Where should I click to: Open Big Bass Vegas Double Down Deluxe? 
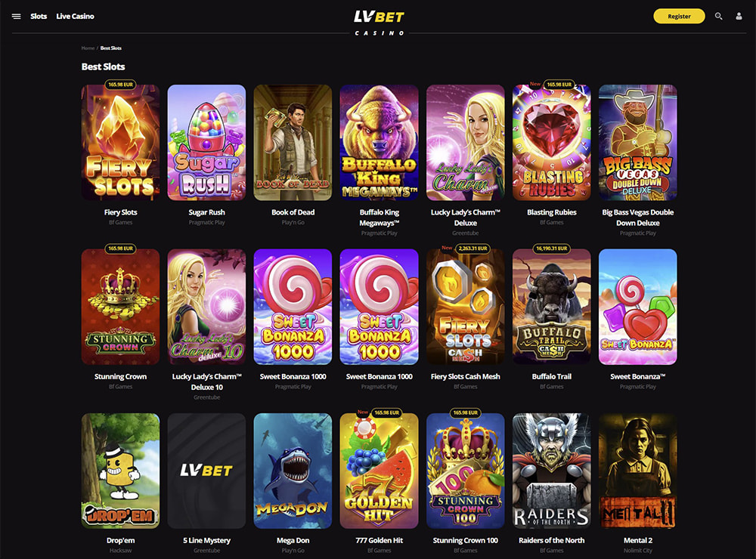click(x=638, y=143)
